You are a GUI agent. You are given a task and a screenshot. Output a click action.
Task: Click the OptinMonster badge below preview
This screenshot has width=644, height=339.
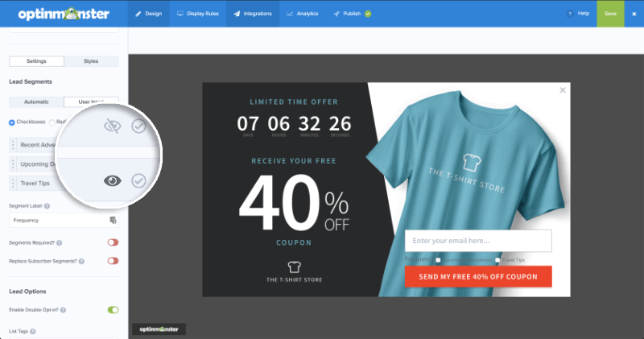pyautogui.click(x=159, y=329)
